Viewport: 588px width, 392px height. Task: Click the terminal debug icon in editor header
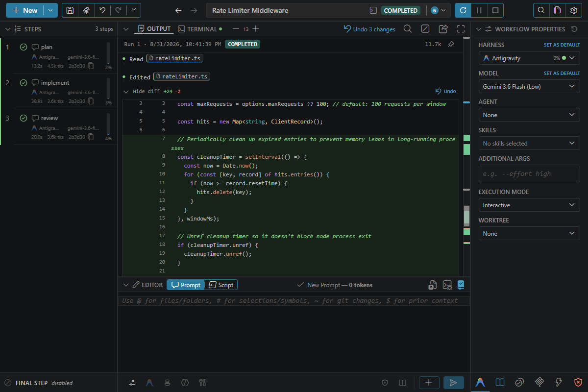tap(447, 285)
